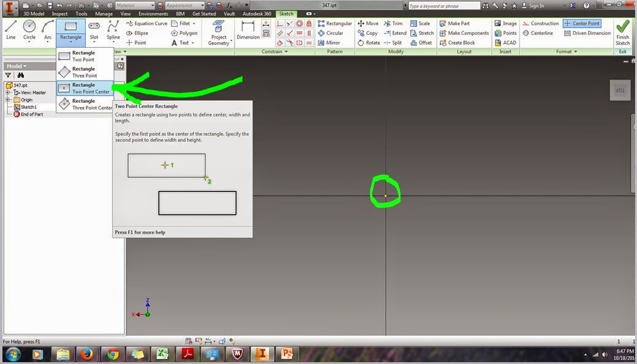Select 347.ipt root node

pyautogui.click(x=17, y=85)
